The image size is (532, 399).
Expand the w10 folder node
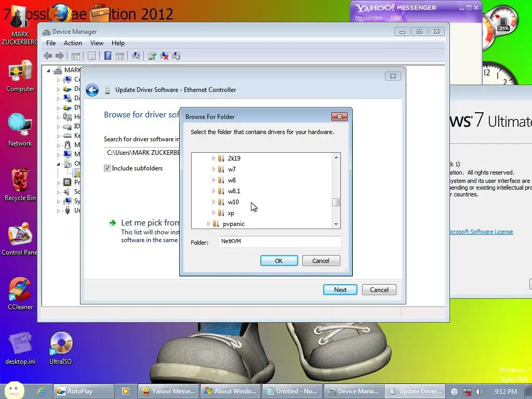point(214,202)
